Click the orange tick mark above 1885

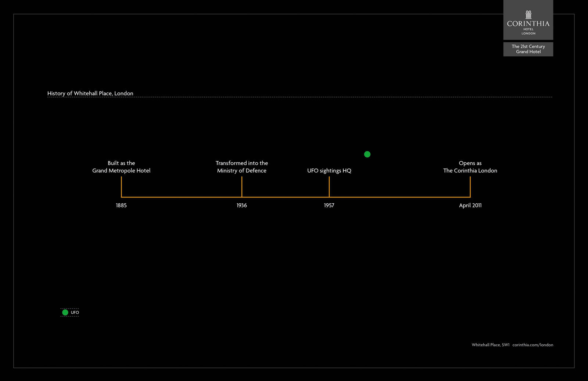[121, 186]
